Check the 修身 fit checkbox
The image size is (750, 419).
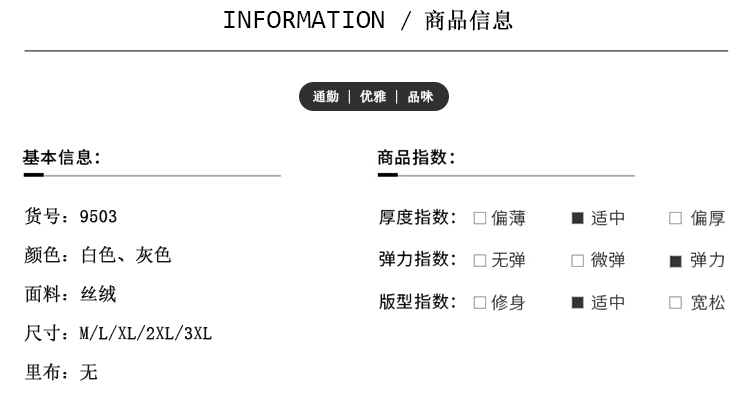(480, 302)
